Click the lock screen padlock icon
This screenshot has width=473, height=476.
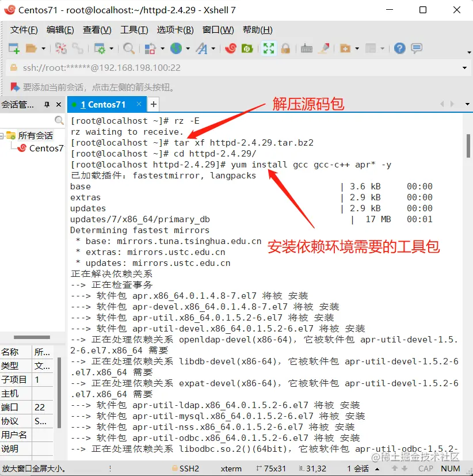(x=285, y=48)
